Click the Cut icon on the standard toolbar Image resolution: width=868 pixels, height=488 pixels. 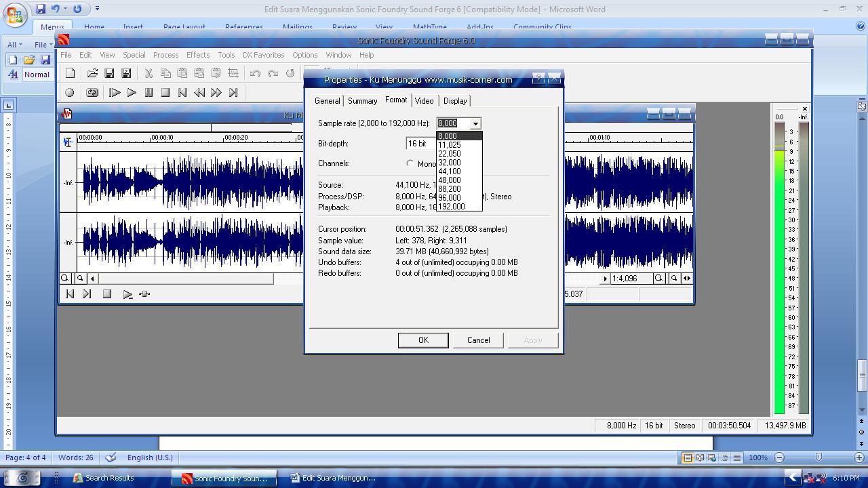(x=149, y=73)
